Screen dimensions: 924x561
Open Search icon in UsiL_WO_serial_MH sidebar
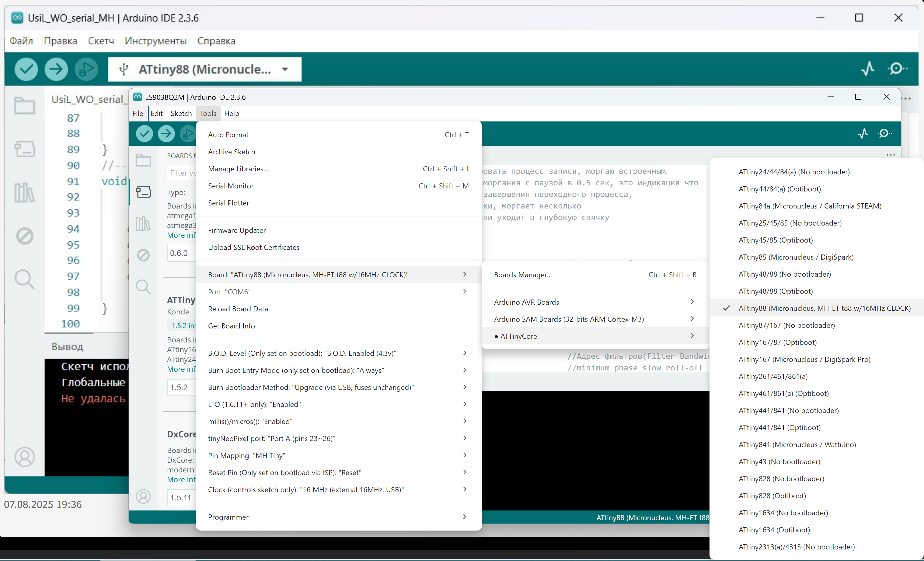click(25, 279)
